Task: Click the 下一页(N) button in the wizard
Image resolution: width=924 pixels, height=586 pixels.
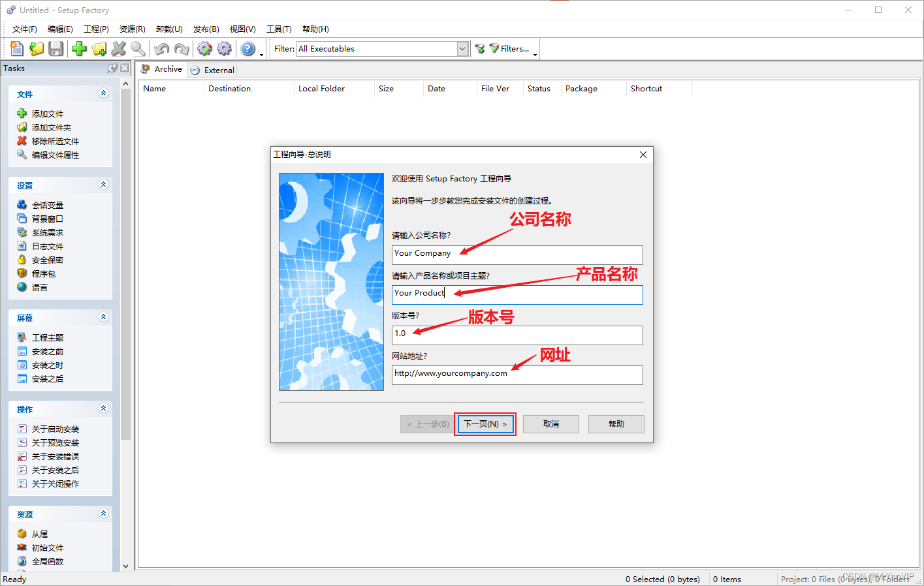Action: (x=485, y=424)
